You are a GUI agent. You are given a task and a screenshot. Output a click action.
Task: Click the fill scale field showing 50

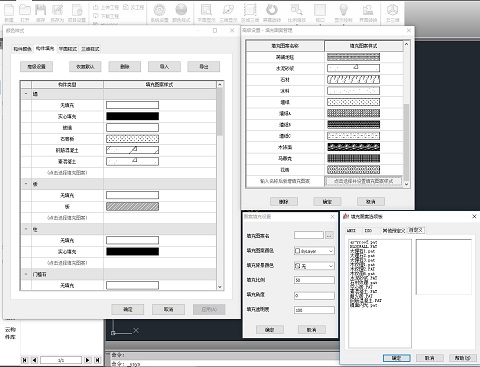point(314,280)
